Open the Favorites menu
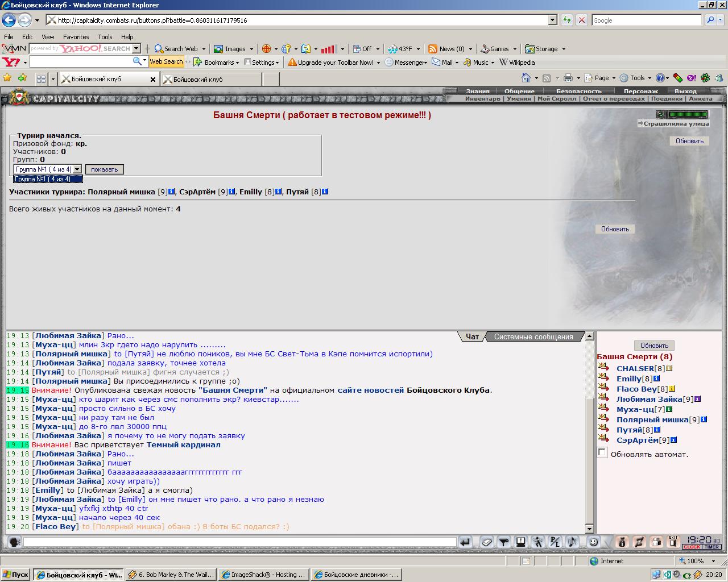The width and height of the screenshot is (728, 582). click(x=76, y=36)
